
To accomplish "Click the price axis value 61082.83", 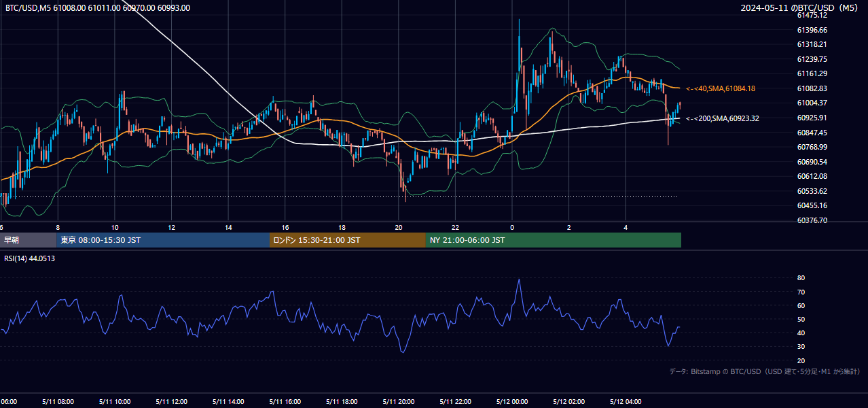I will click(x=812, y=88).
